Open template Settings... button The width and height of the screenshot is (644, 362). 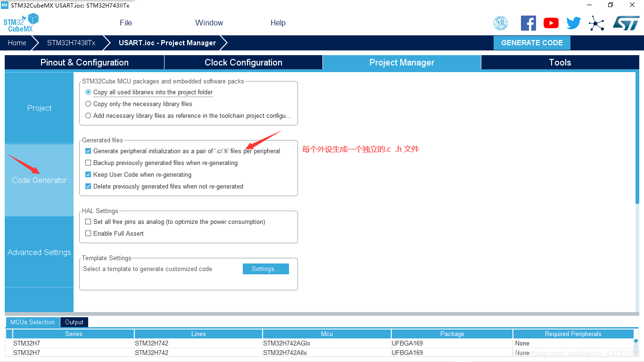pos(266,269)
